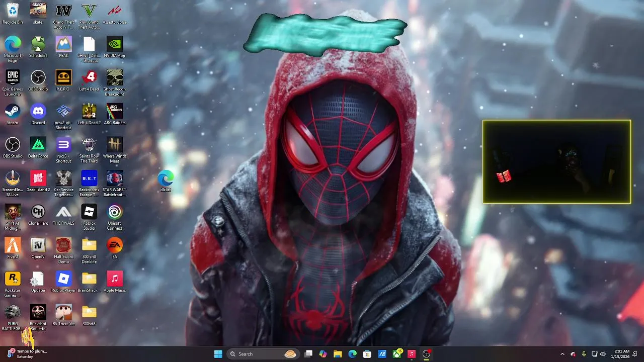Open the rpcs3 shortcut icon

[x=63, y=150]
